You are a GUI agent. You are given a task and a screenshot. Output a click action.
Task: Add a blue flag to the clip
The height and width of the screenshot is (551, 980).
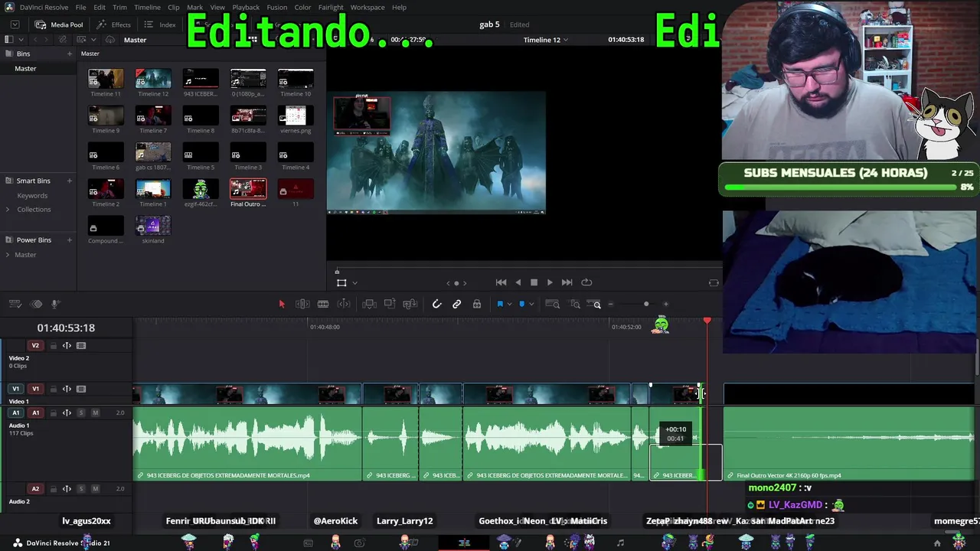pyautogui.click(x=500, y=304)
